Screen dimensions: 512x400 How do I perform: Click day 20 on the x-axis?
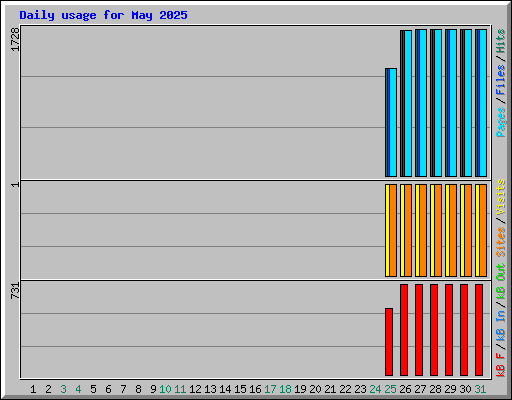pyautogui.click(x=315, y=389)
